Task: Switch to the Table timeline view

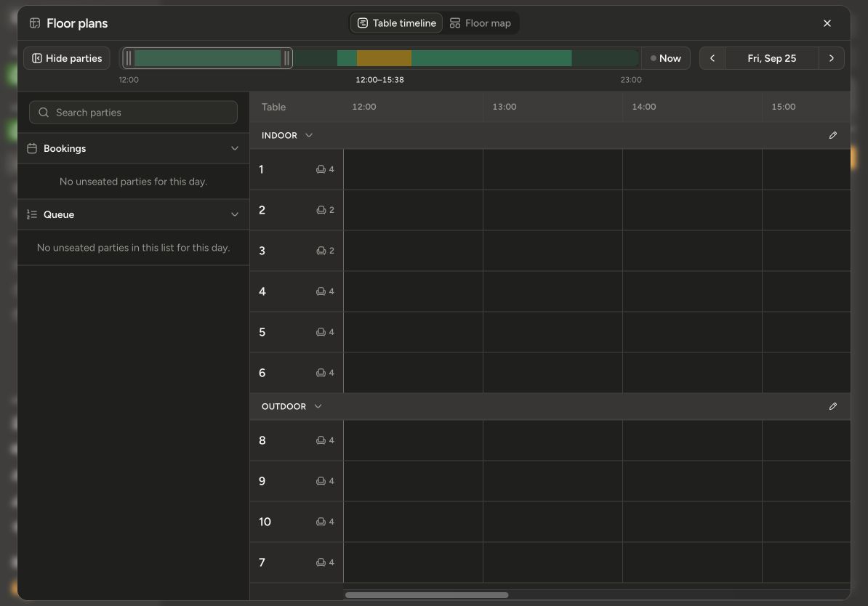Action: pyautogui.click(x=396, y=23)
